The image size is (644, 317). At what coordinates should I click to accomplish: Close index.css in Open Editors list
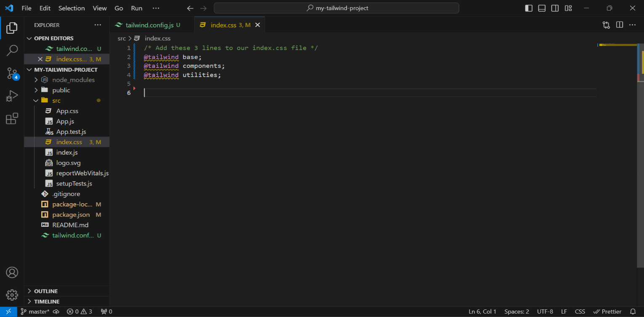click(x=40, y=59)
